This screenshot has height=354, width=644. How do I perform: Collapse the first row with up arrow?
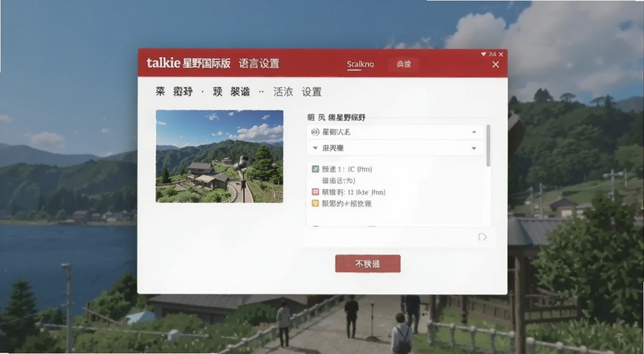pos(474,132)
